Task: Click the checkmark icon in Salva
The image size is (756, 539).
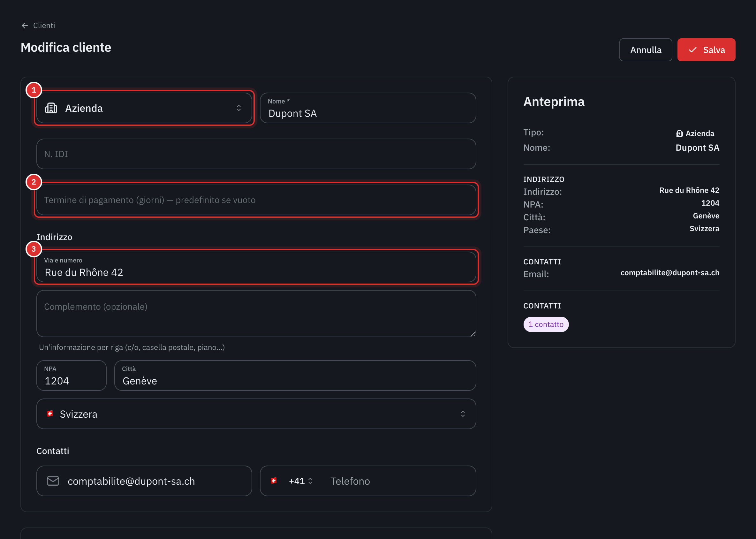Action: (692, 50)
